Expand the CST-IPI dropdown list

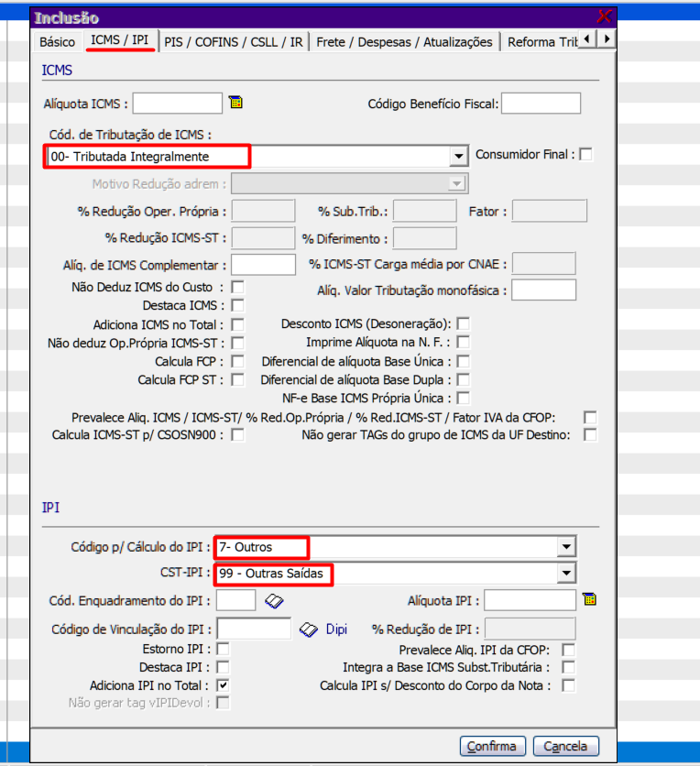click(x=567, y=574)
